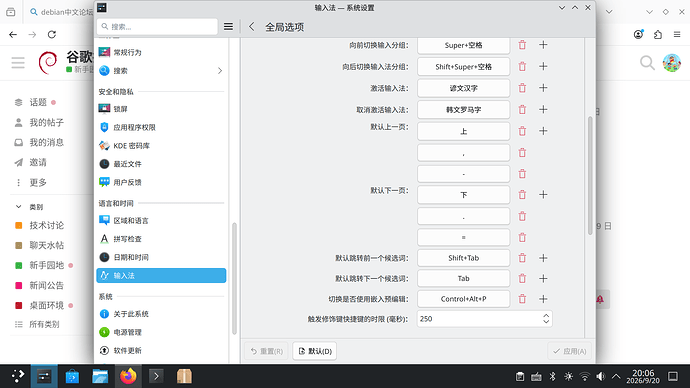Open KDE 密码库 settings
Viewport: 690px width, 388px height.
pyautogui.click(x=161, y=146)
